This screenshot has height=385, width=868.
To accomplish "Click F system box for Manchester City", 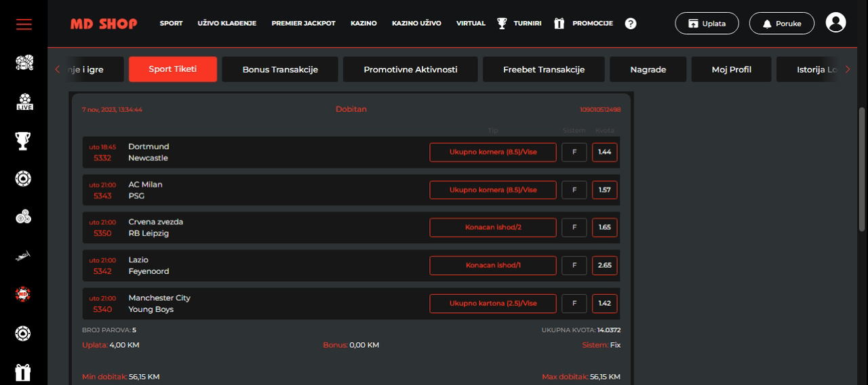I will [x=574, y=303].
